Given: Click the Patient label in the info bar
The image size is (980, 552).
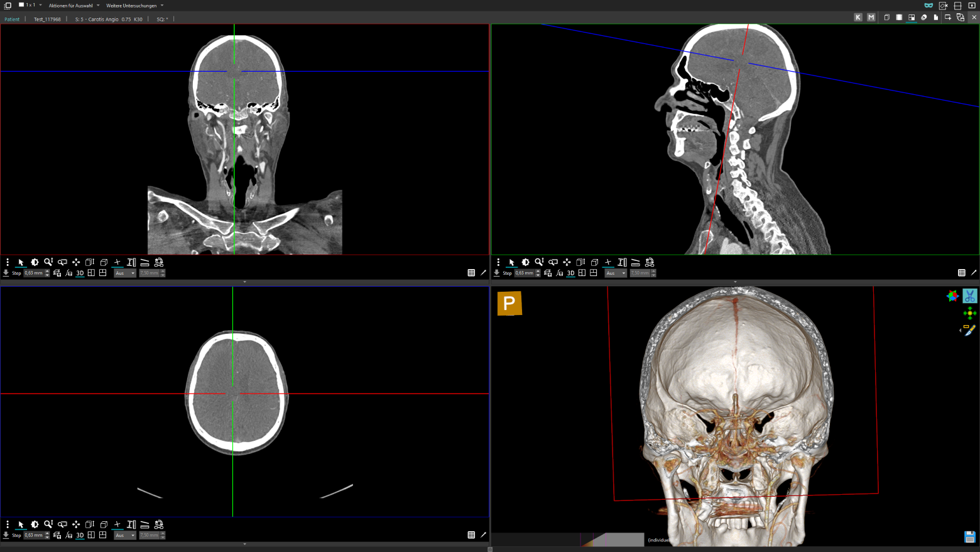Looking at the screenshot, I should 12,19.
